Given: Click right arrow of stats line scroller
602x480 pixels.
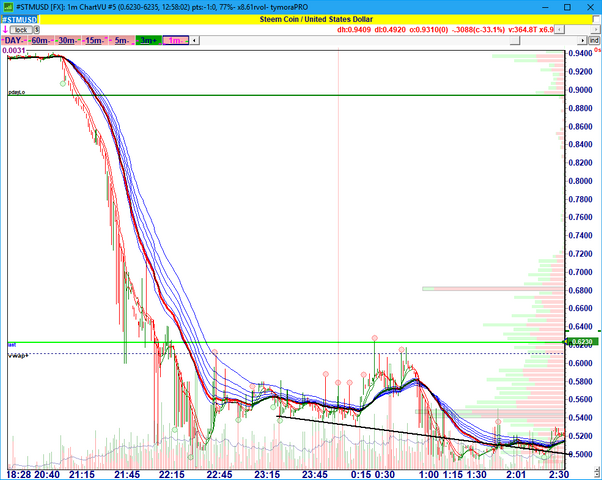Looking at the screenshot, I should pos(594,30).
